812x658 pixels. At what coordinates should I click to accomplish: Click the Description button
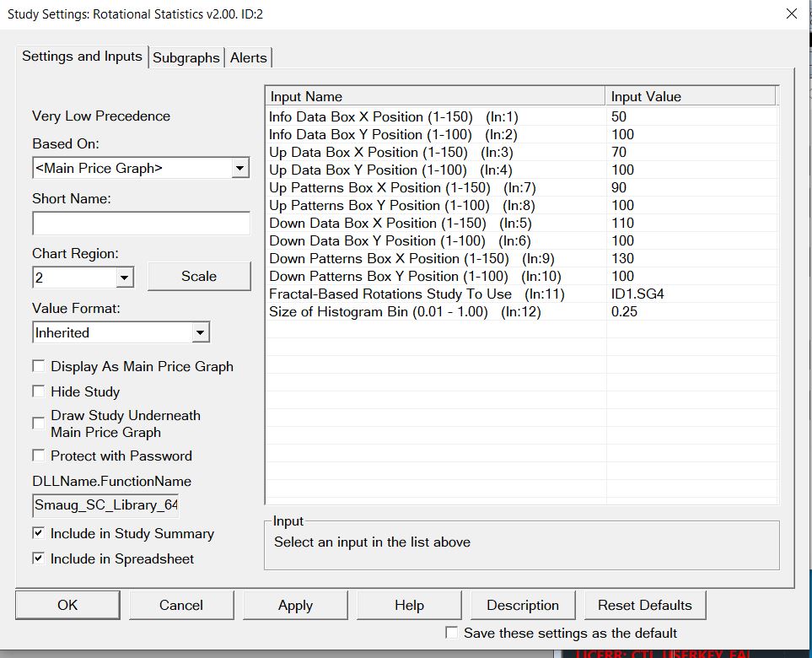click(523, 605)
